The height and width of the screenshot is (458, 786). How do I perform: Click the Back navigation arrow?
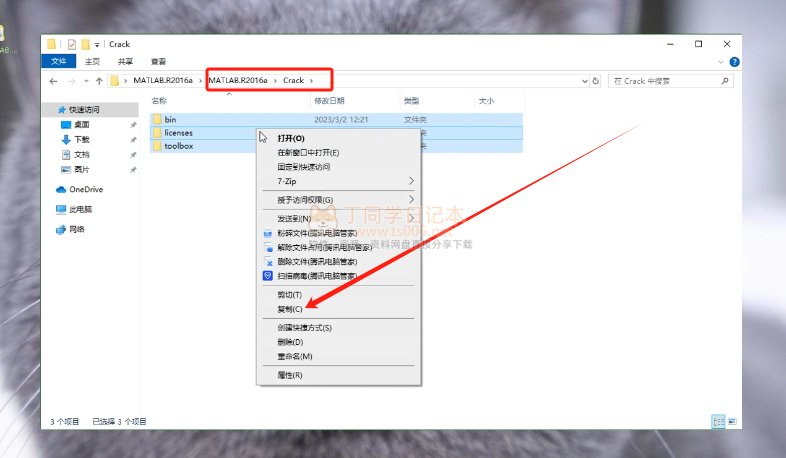pos(54,81)
